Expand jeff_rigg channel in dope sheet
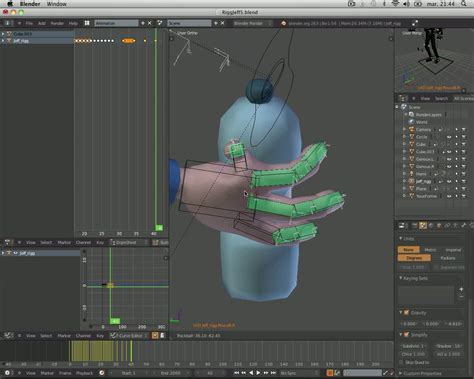474x379 pixels. [3, 41]
